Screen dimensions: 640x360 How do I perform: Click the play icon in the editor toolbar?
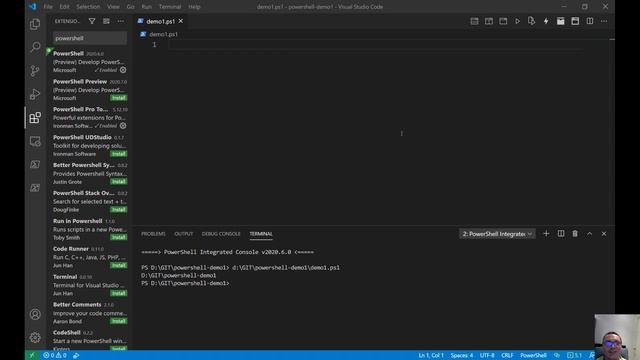pyautogui.click(x=517, y=21)
